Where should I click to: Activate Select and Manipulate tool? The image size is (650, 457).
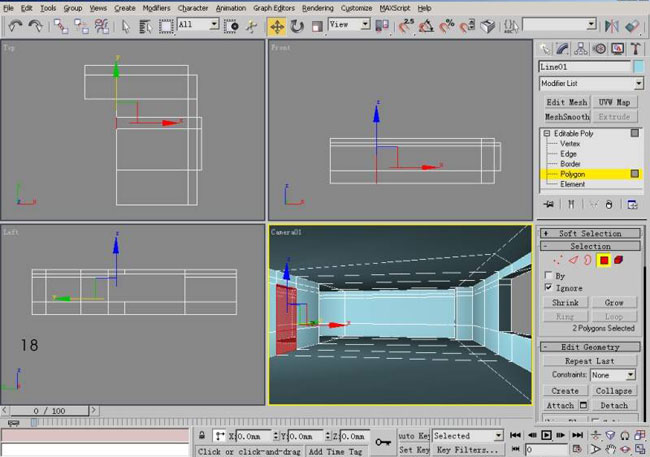[x=251, y=27]
